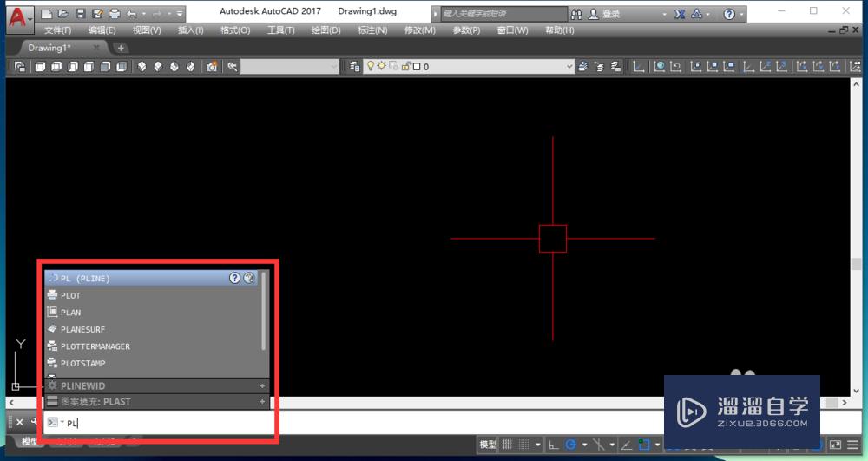Expand the Quick Access toolbar customize arrow
Screen dimensions: 868x461
pos(180,14)
